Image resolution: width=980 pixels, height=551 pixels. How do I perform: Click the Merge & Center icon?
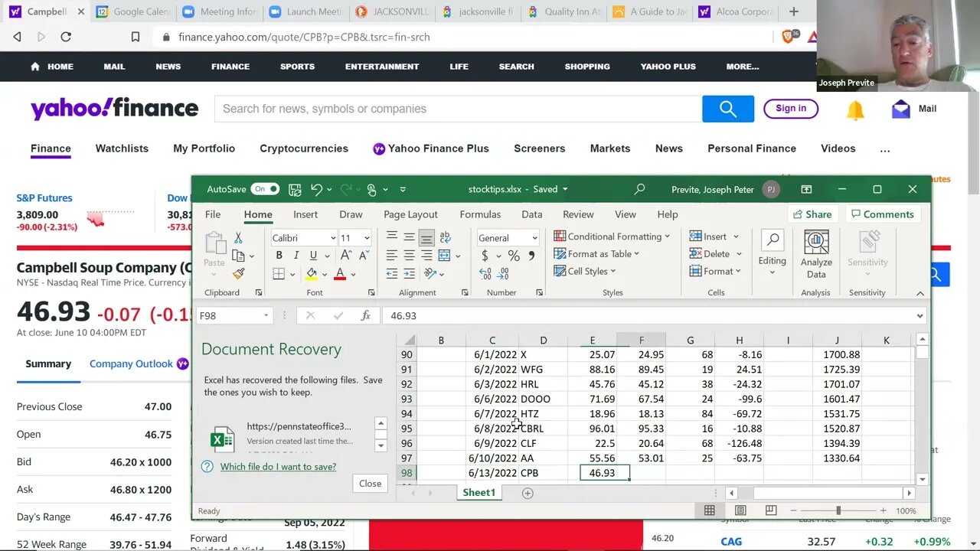click(446, 256)
